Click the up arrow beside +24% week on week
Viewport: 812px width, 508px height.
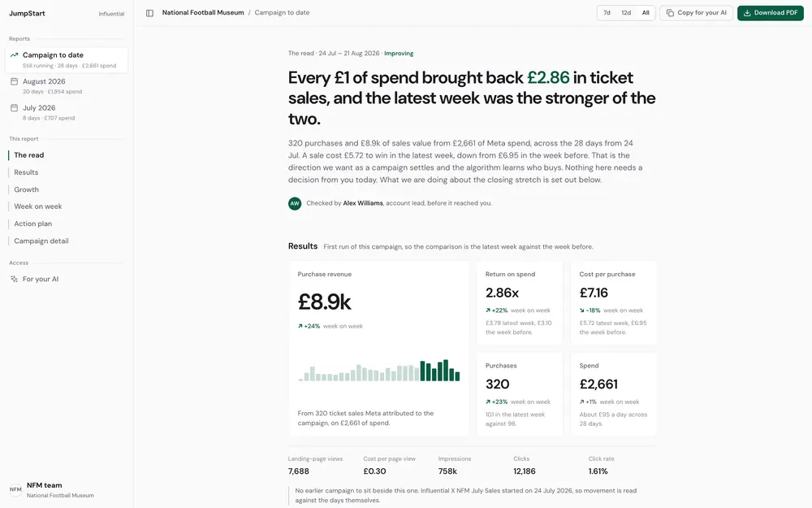(300, 326)
